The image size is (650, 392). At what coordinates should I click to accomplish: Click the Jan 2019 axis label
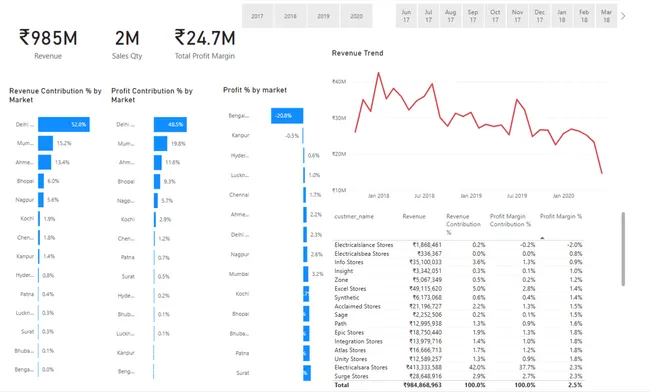point(471,196)
